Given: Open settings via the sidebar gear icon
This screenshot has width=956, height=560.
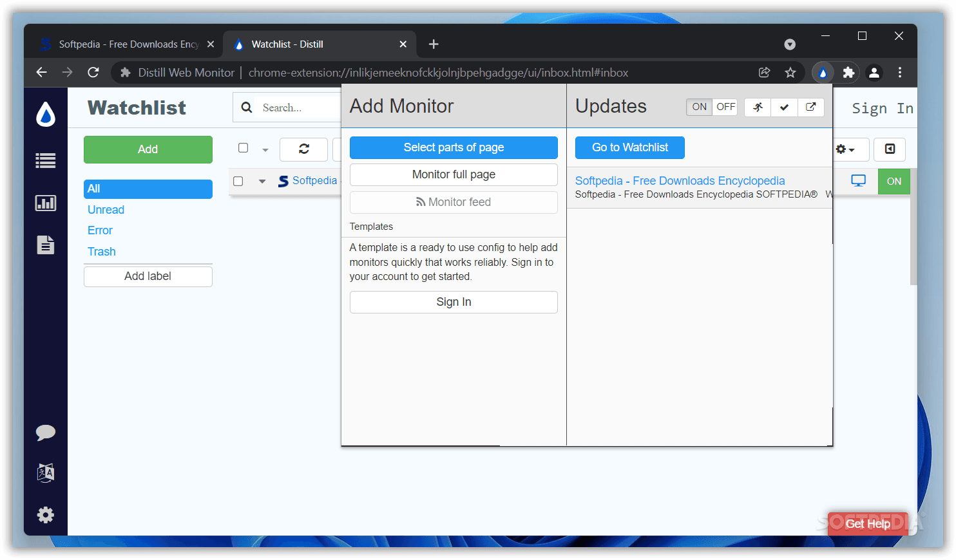Looking at the screenshot, I should click(45, 514).
